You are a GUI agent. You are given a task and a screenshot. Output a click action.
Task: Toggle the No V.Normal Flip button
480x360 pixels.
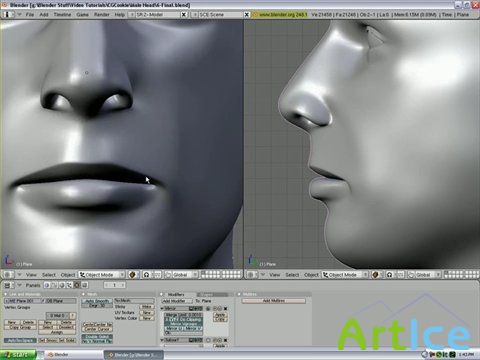pyautogui.click(x=97, y=341)
